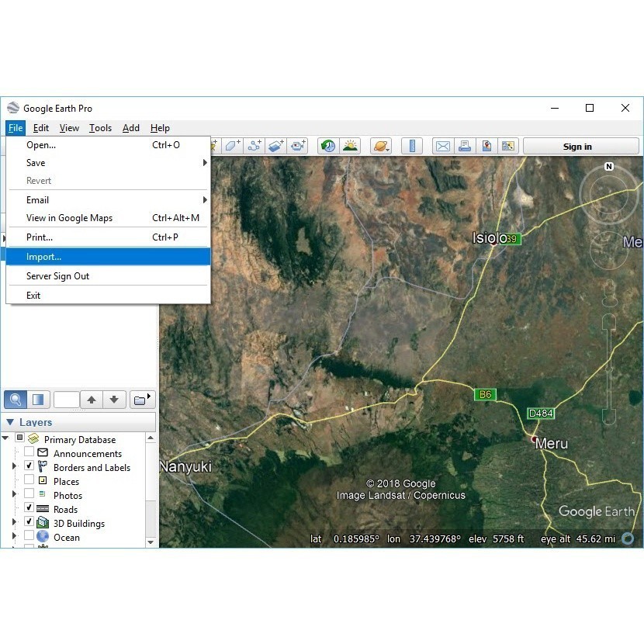
Task: Click the Add Path toolbar icon
Action: pyautogui.click(x=254, y=146)
